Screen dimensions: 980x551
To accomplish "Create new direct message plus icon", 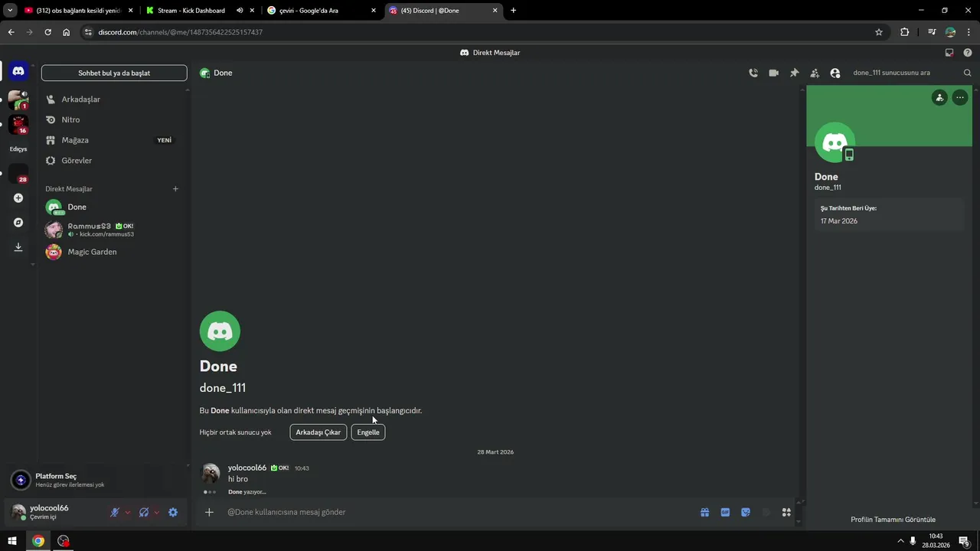I will pyautogui.click(x=175, y=189).
